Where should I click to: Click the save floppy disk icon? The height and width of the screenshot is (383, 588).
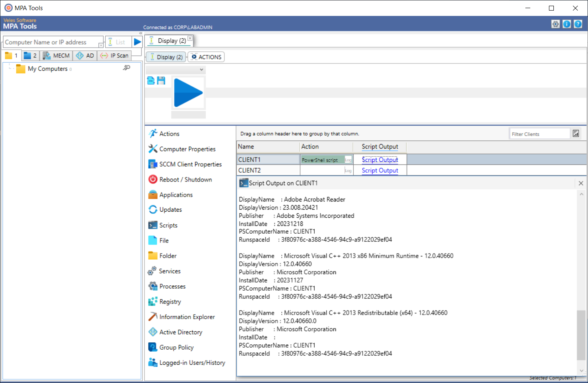(161, 81)
